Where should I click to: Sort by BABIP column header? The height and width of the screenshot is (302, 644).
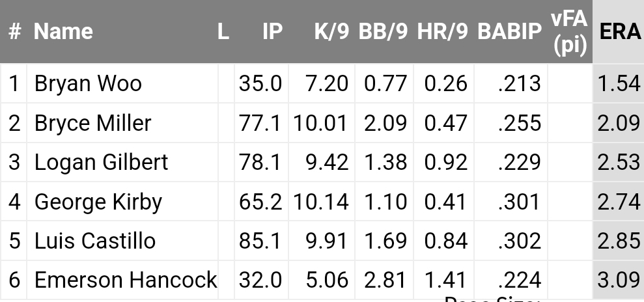pyautogui.click(x=511, y=32)
